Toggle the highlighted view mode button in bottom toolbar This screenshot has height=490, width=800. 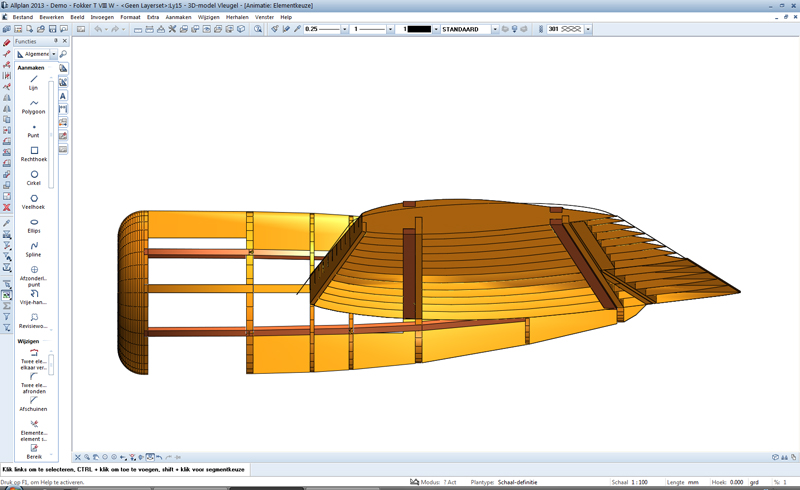pos(150,457)
